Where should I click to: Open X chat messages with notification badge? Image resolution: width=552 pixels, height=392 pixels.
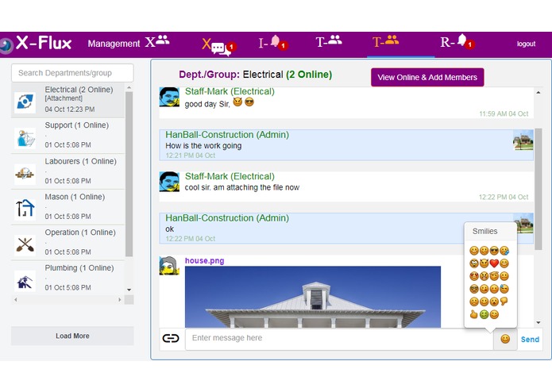click(x=219, y=46)
